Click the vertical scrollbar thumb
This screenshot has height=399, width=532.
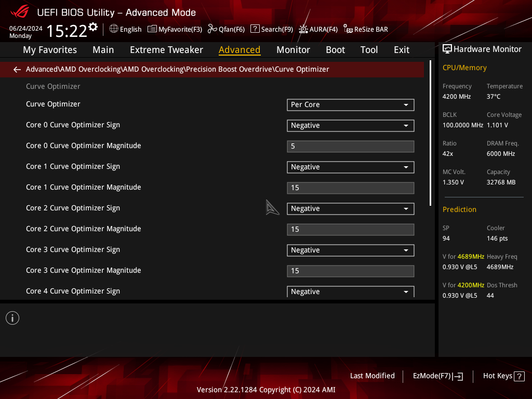pyautogui.click(x=430, y=133)
